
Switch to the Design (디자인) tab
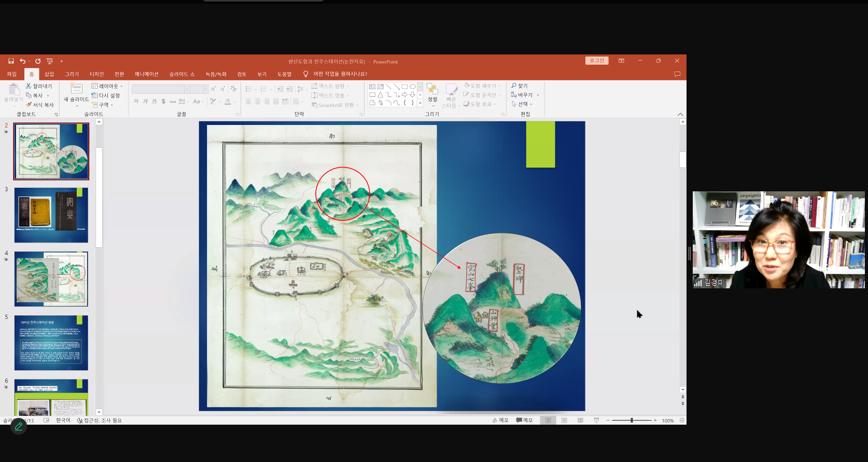97,74
